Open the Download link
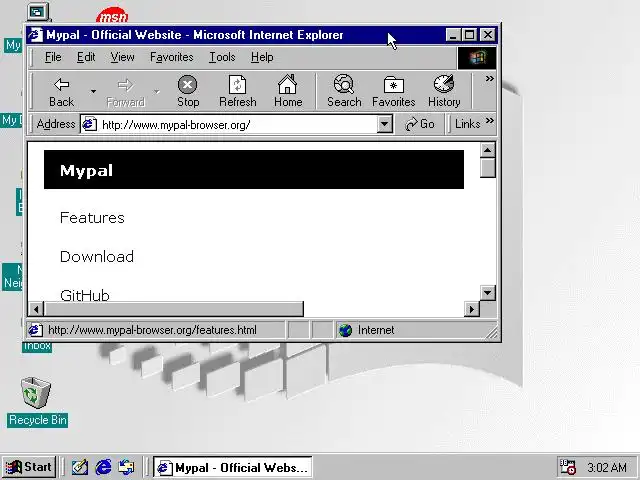Image resolution: width=640 pixels, height=480 pixels. pyautogui.click(x=97, y=257)
